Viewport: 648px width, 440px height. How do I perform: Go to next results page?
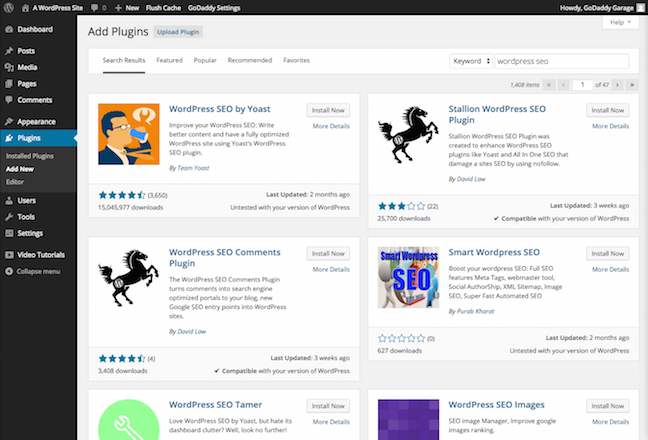point(617,85)
